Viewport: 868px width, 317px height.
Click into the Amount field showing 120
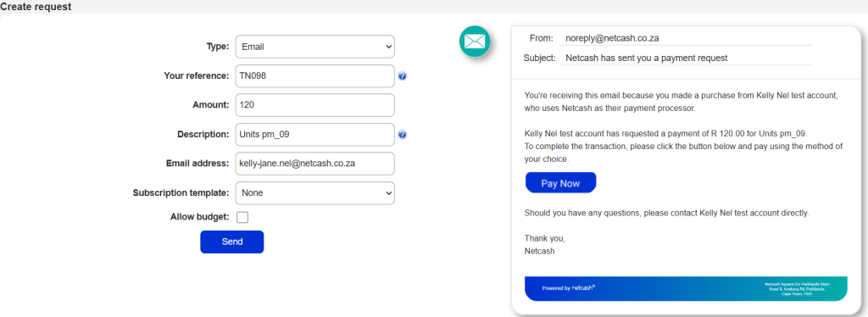(x=315, y=105)
